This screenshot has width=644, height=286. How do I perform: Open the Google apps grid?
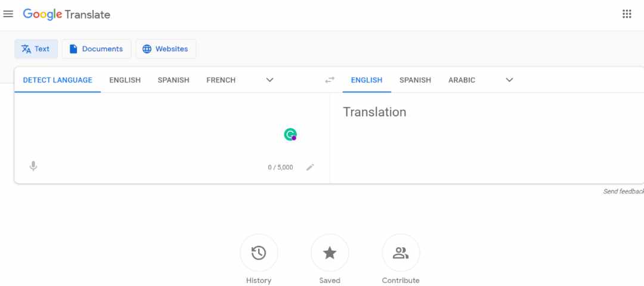(x=626, y=14)
